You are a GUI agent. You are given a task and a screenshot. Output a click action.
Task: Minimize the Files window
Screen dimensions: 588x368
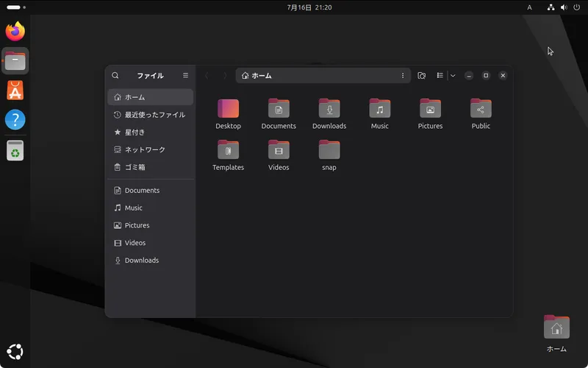(469, 76)
